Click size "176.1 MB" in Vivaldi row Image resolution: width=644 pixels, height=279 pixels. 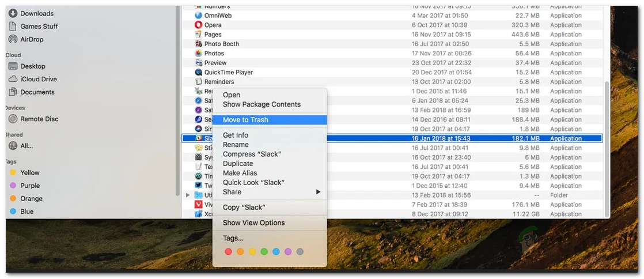526,205
